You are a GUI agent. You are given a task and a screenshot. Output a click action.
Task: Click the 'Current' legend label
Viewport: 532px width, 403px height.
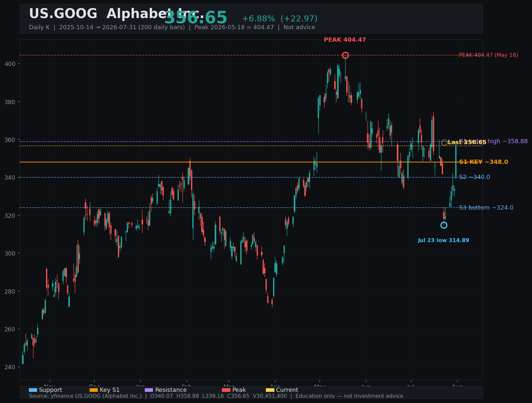[x=287, y=390]
